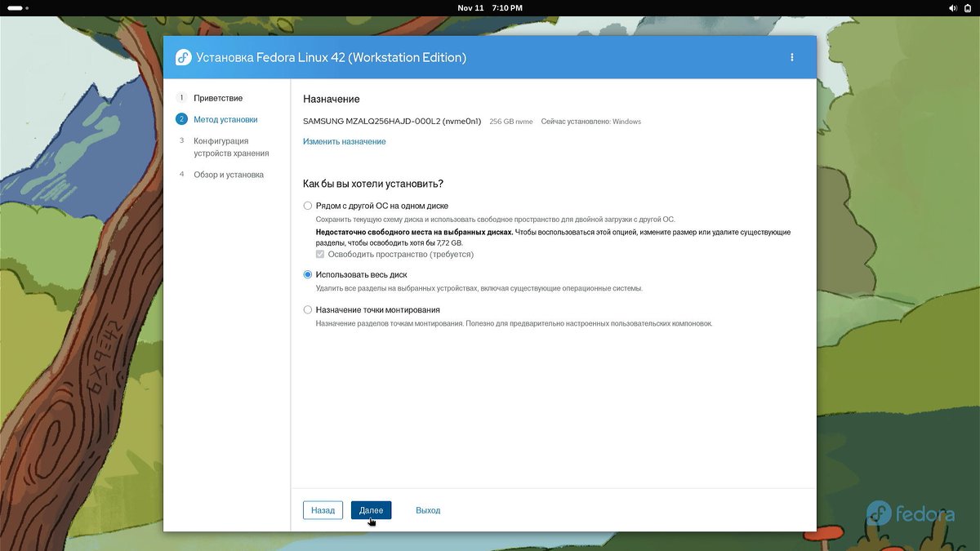Click the Сейчас установлено: Windows label

[x=590, y=122]
